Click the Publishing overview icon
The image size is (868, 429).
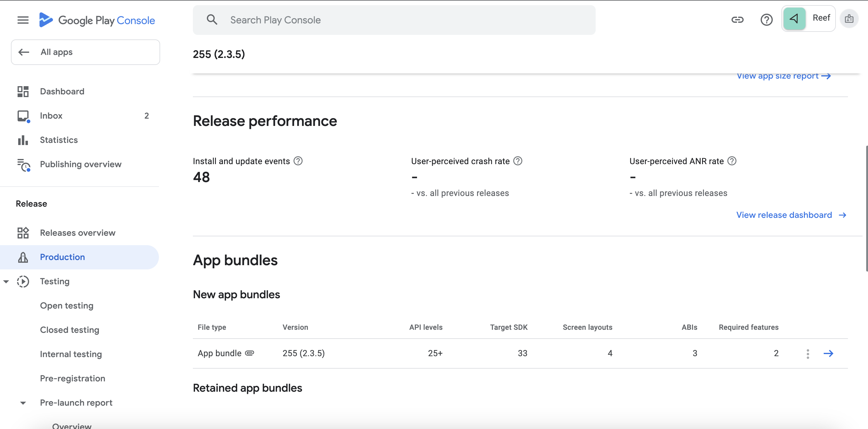24,165
